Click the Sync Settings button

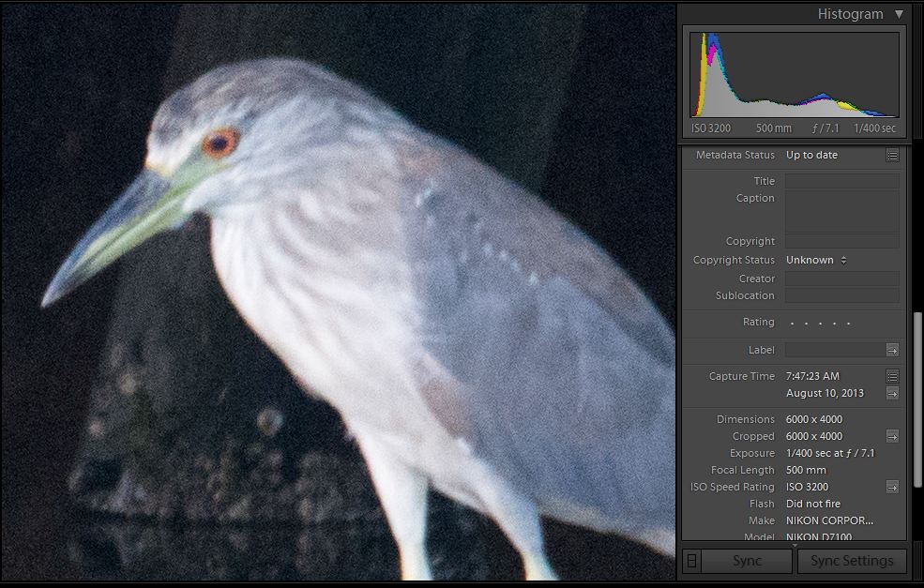851,561
